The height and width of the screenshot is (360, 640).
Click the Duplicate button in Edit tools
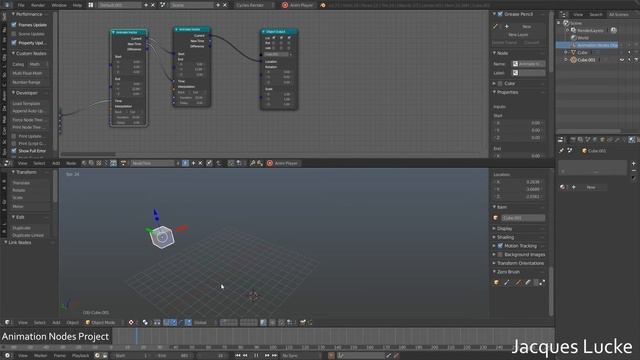[x=30, y=228]
